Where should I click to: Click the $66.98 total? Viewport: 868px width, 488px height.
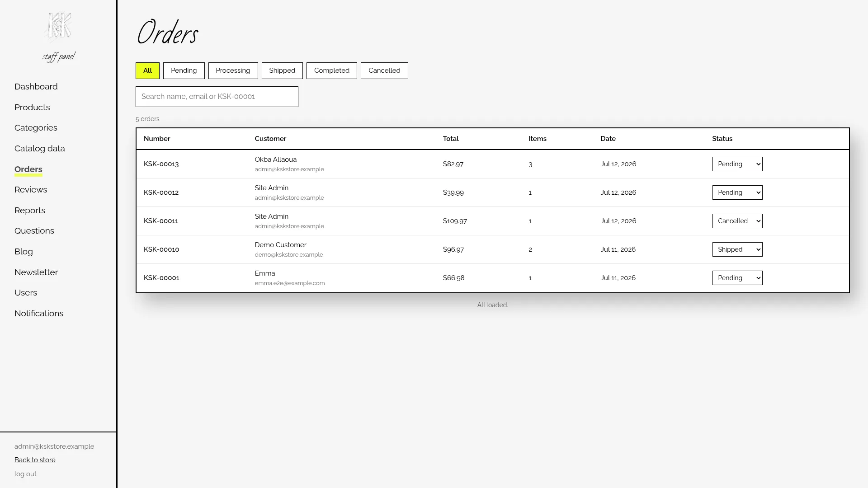454,278
